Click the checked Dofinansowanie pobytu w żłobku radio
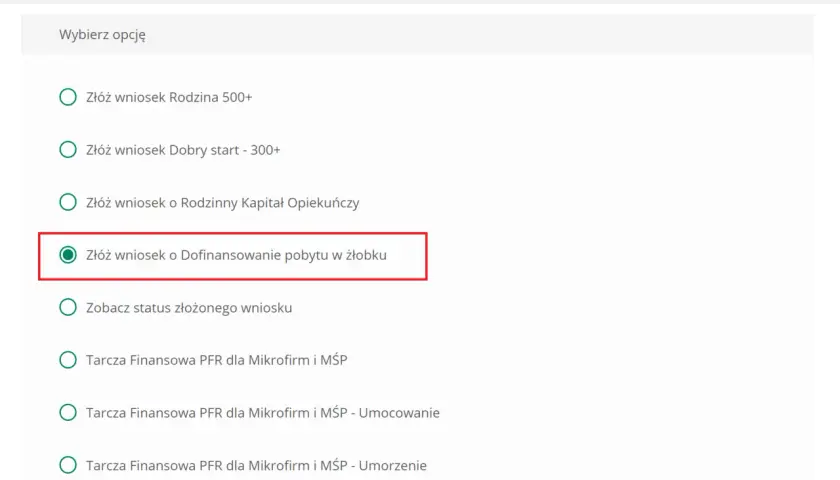840x480 pixels. [x=68, y=255]
